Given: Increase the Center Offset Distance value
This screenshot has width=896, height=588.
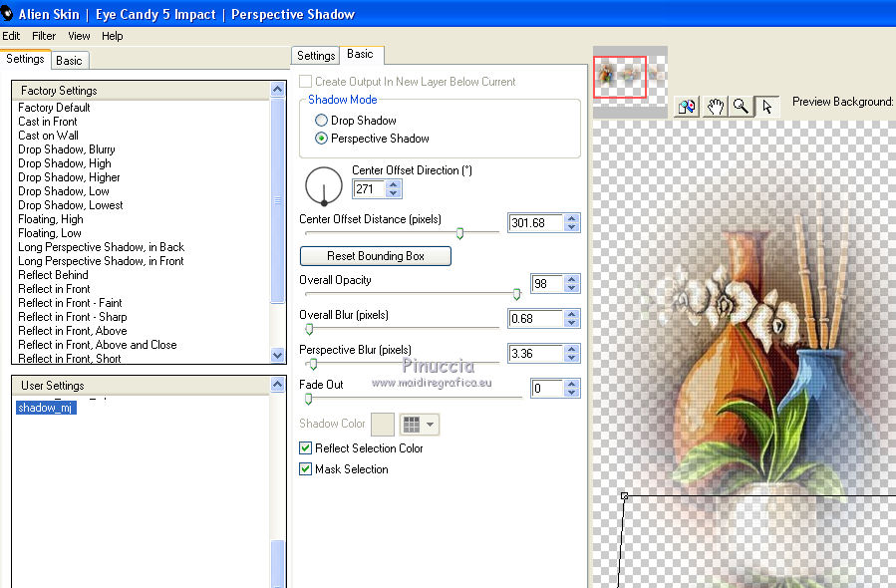Looking at the screenshot, I should point(571,218).
